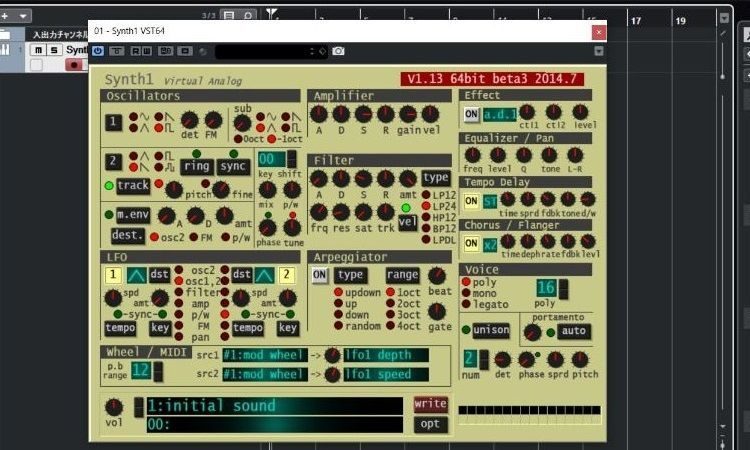Turn on the Tempo Delay ON button

471,201
